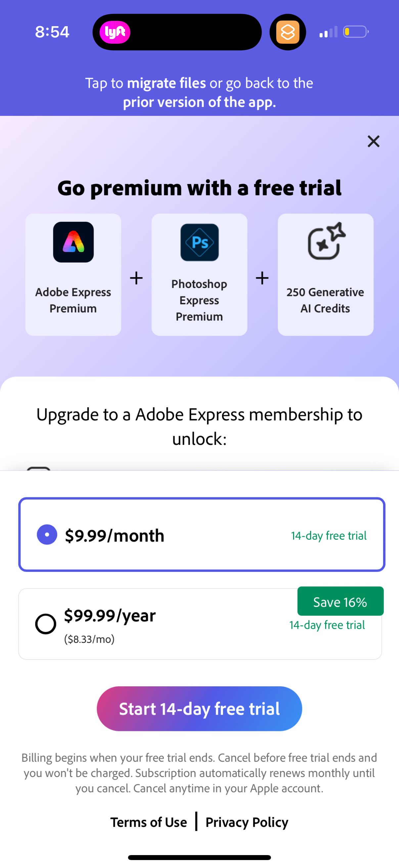Image resolution: width=399 pixels, height=868 pixels.
Task: Tap the cellular signal indicator
Action: (x=328, y=31)
